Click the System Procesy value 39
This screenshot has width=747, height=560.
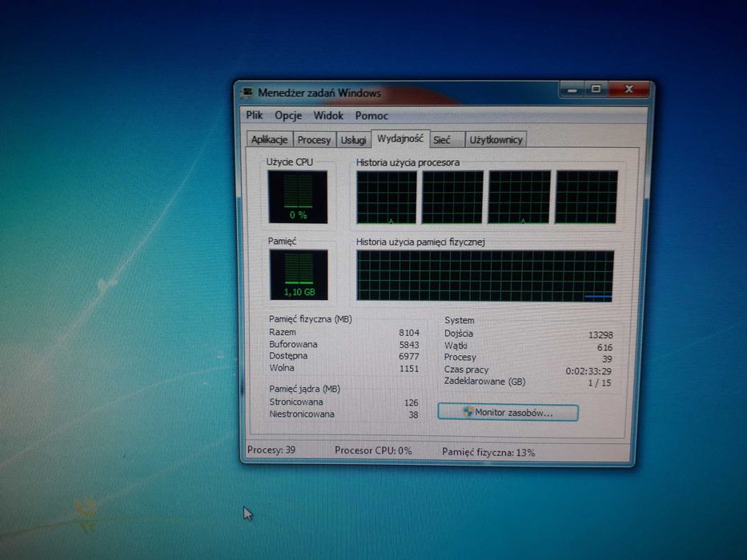click(607, 359)
